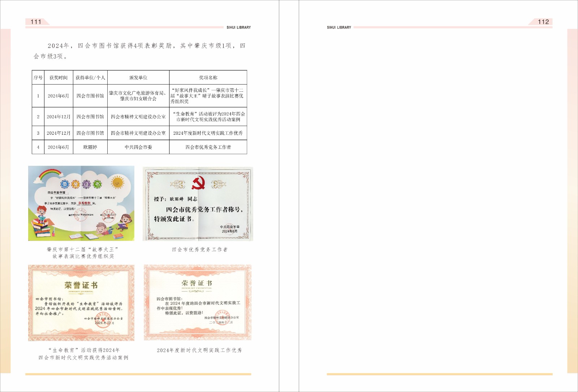Click page number 112
Screen dimensions: 578x392
[x=543, y=22]
